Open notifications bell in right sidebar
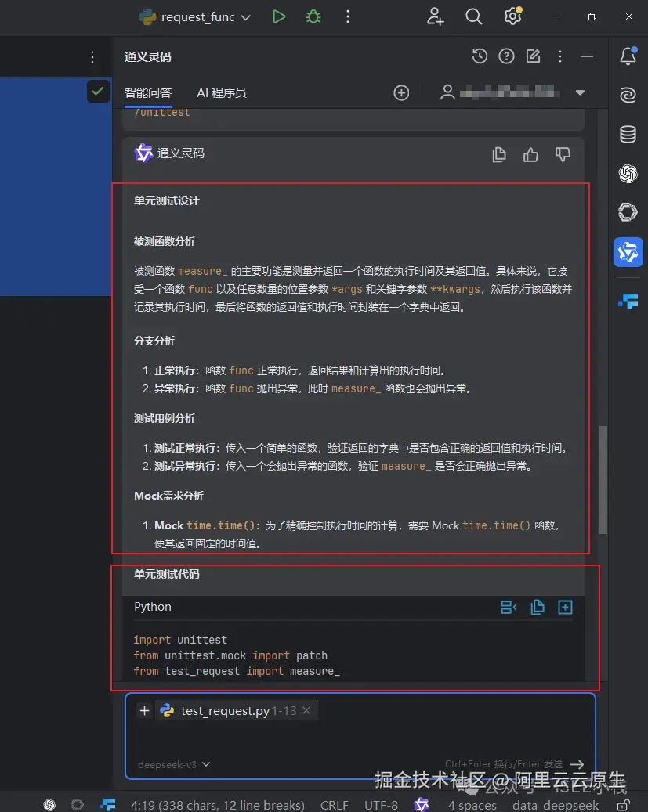648x812 pixels. click(x=627, y=56)
